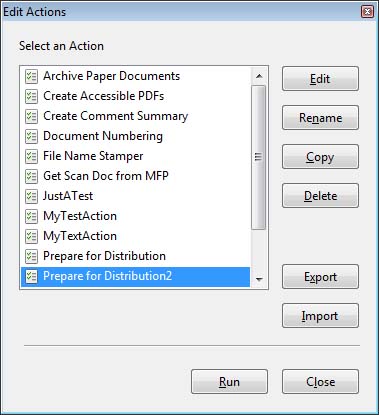Image resolution: width=379 pixels, height=415 pixels.
Task: Duplicate the action with the Copy button
Action: [320, 157]
